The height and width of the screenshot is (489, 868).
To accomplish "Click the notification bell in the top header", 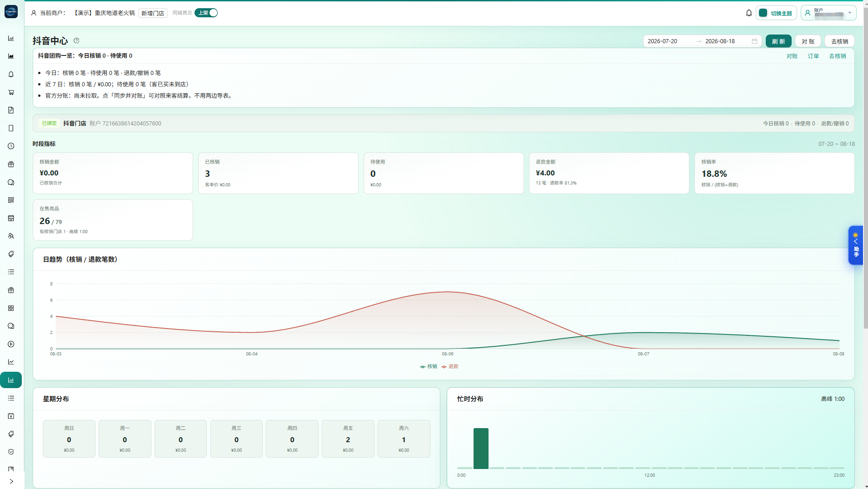I will [749, 13].
